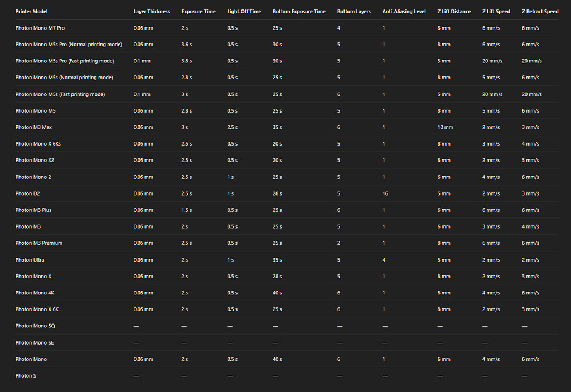Click the 'Printer Model' column header

[x=31, y=11]
